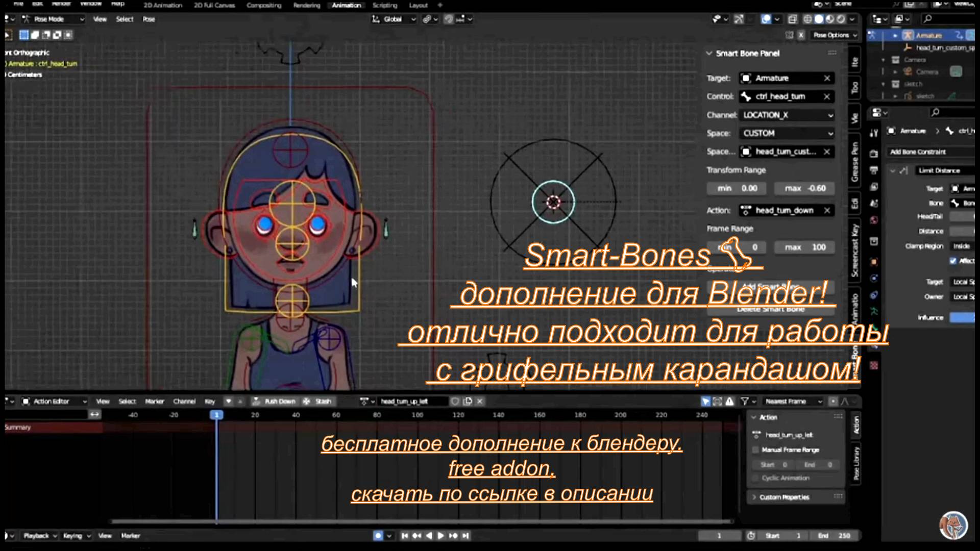Select the box select mode icon
The width and height of the screenshot is (980, 551).
[23, 35]
